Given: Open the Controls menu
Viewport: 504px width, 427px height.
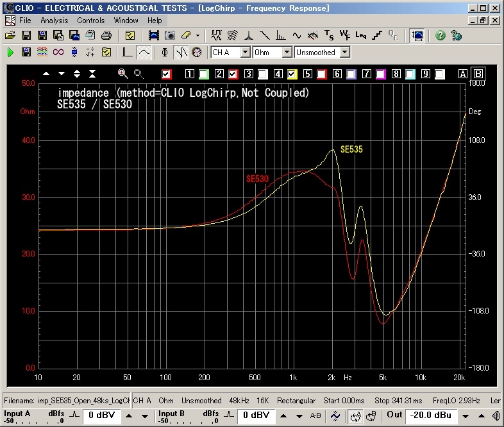Looking at the screenshot, I should click(90, 21).
